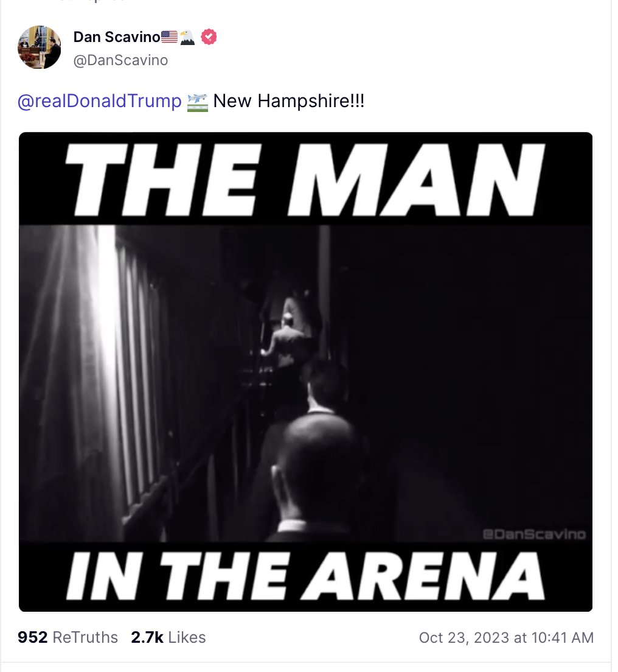Click the airplane emoji in the post

(198, 101)
